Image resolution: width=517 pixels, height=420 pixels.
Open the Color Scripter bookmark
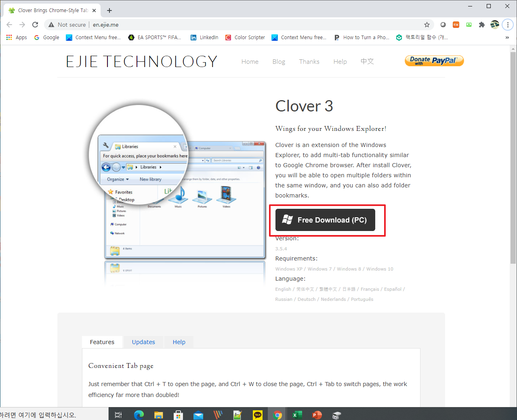245,38
